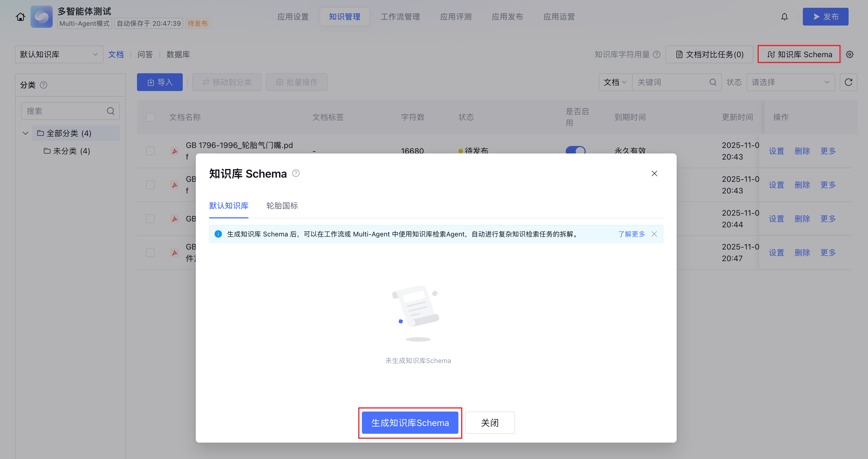Collapse the 全部分类 tree node

[x=25, y=133]
